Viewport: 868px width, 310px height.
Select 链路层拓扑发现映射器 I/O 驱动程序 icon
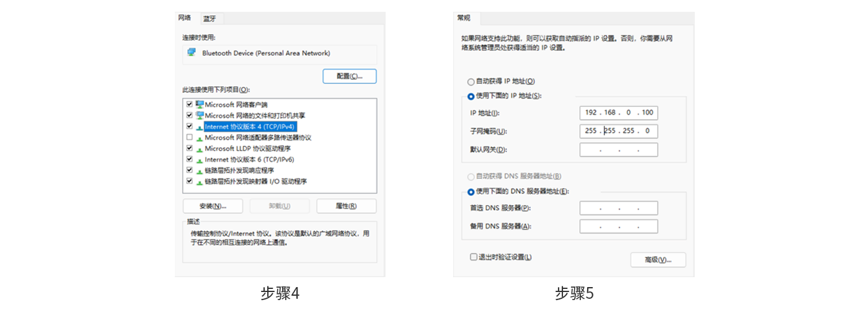(x=200, y=182)
